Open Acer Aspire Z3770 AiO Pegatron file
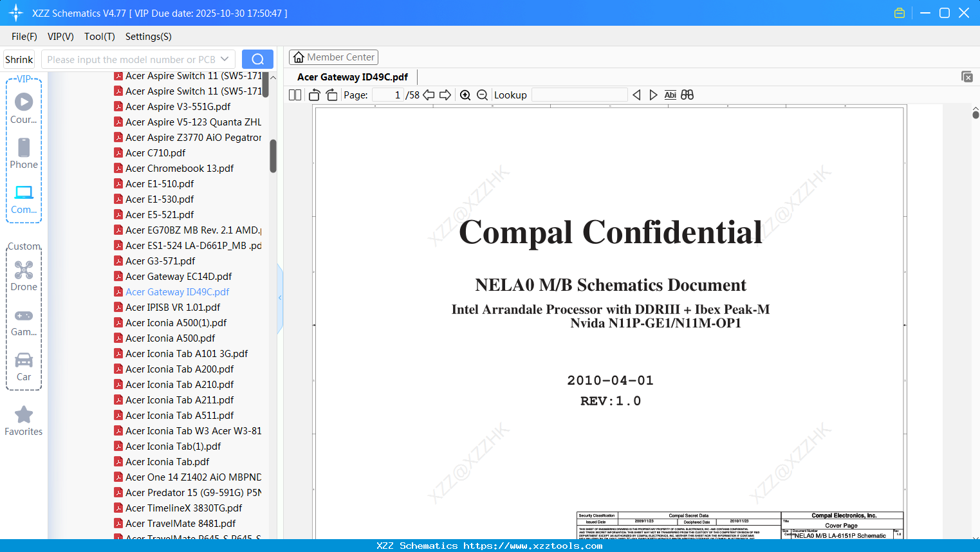This screenshot has width=980, height=552. click(187, 138)
